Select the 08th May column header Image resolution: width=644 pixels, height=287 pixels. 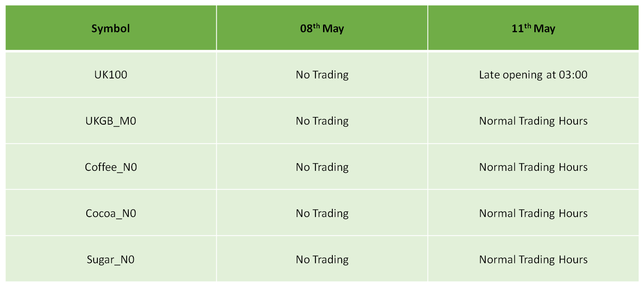tap(322, 28)
